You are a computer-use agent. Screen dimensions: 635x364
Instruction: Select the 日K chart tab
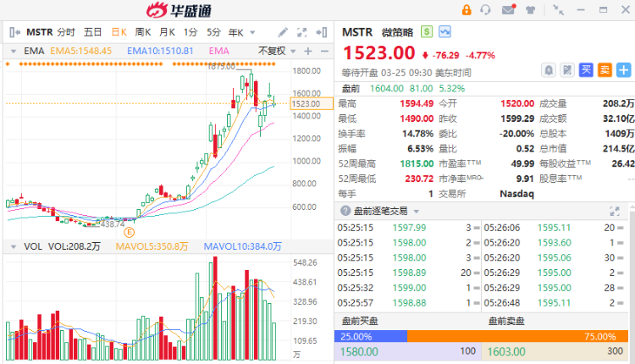pyautogui.click(x=119, y=32)
